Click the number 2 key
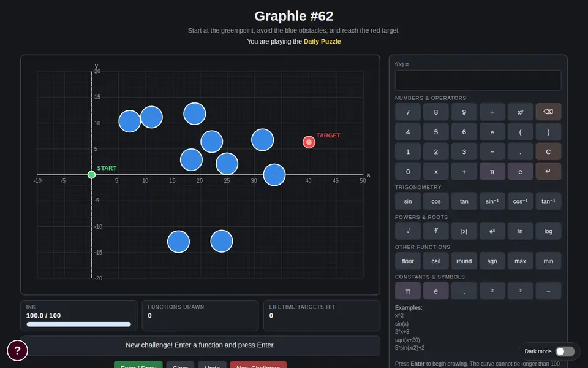This screenshot has height=368, width=588. tap(435, 151)
